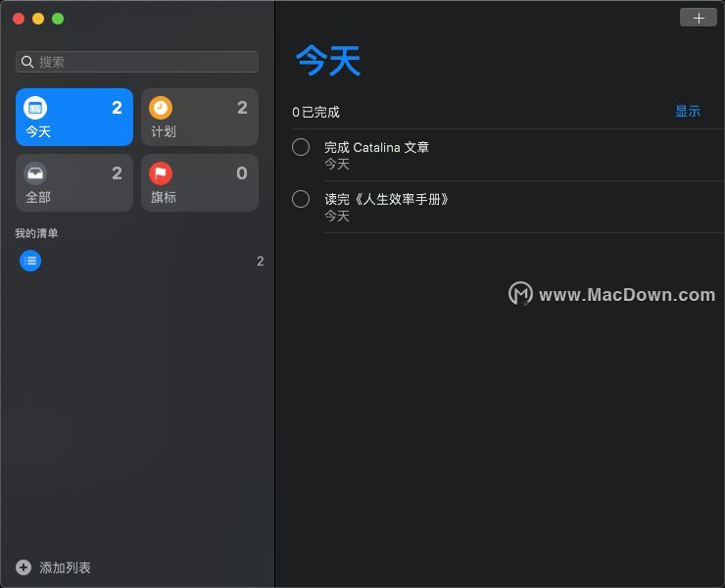The width and height of the screenshot is (725, 588).
Task: Click the 今天 date under Catalina reminder
Action: pos(337,165)
